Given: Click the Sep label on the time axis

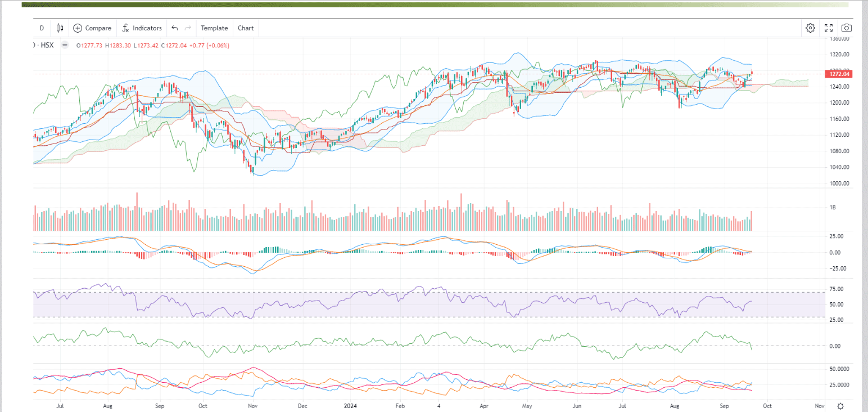Looking at the screenshot, I should click(x=725, y=405).
